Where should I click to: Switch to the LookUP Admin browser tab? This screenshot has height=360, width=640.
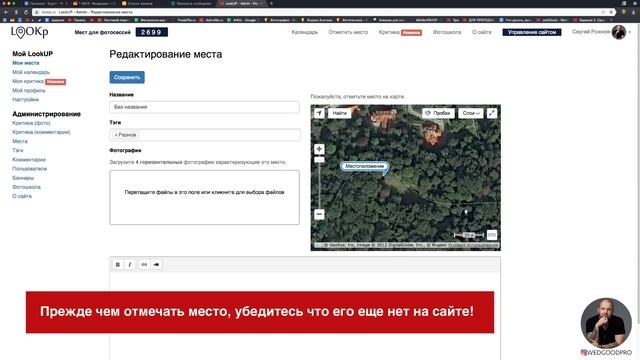(x=241, y=3)
